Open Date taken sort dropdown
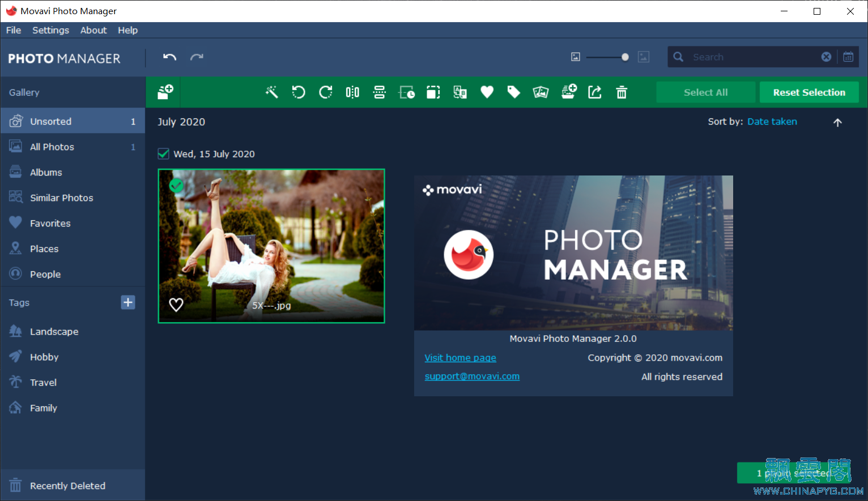This screenshot has width=868, height=501. [x=772, y=122]
